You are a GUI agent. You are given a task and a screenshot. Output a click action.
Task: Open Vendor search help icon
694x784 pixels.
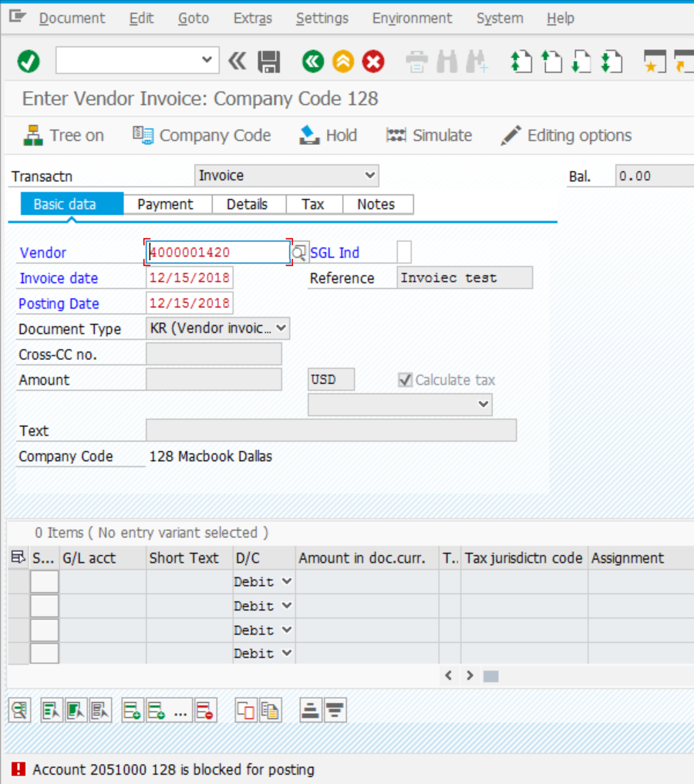click(299, 253)
